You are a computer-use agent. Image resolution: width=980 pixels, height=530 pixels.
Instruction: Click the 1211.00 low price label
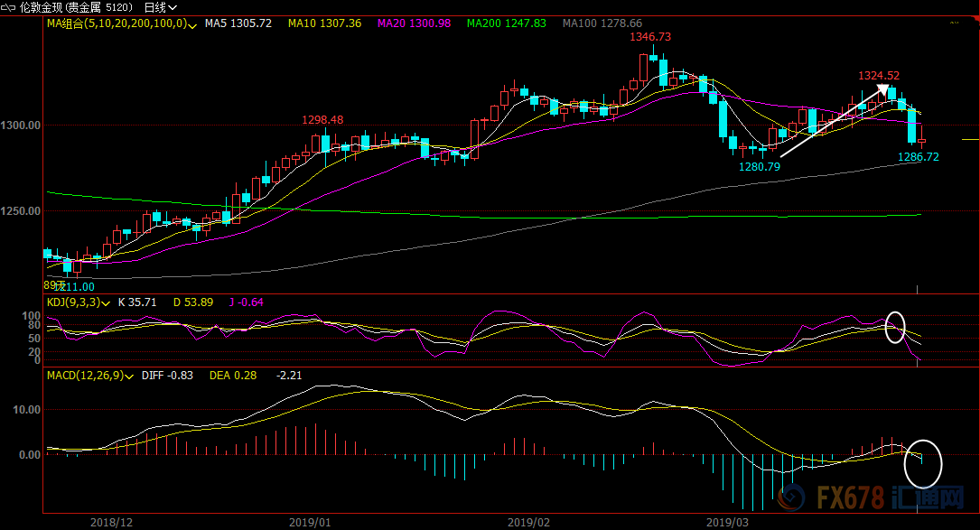[x=74, y=287]
